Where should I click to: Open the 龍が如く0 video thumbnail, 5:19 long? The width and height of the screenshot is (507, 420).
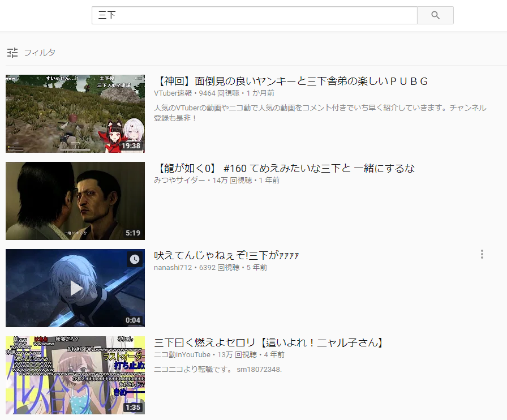tap(75, 201)
